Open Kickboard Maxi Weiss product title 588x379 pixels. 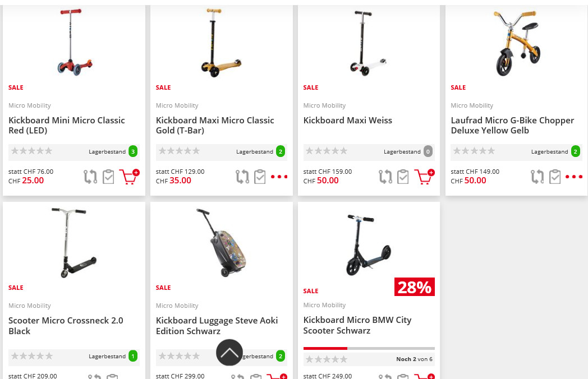click(x=348, y=121)
